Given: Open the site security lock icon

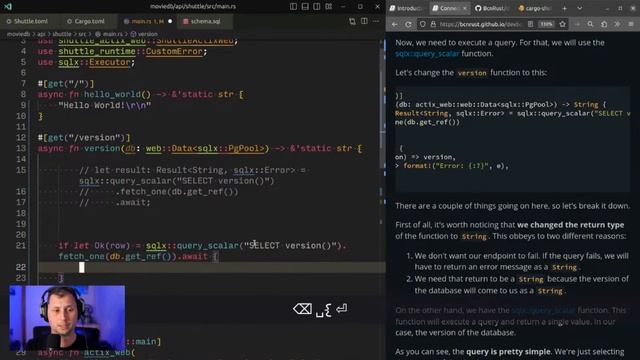Looking at the screenshot, I should tap(433, 24).
